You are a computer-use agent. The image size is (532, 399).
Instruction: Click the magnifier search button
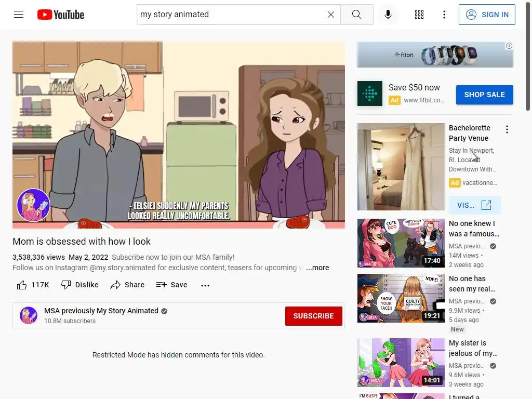[x=356, y=15]
